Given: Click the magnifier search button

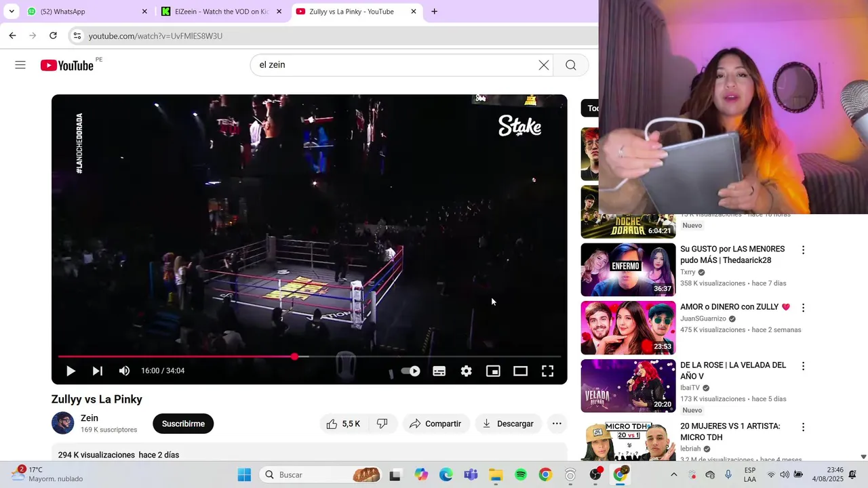Looking at the screenshot, I should point(571,65).
